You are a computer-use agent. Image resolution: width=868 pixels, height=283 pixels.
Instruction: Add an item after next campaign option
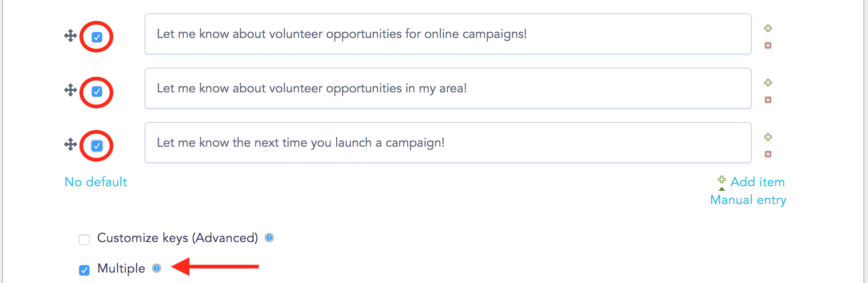pos(768,137)
